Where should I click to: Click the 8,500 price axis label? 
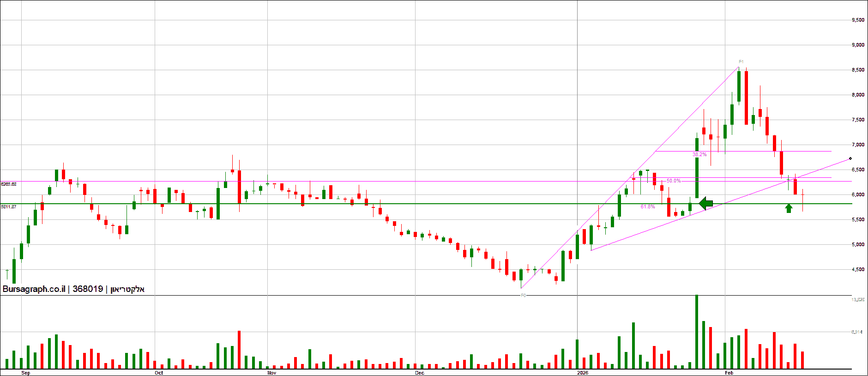(x=858, y=70)
